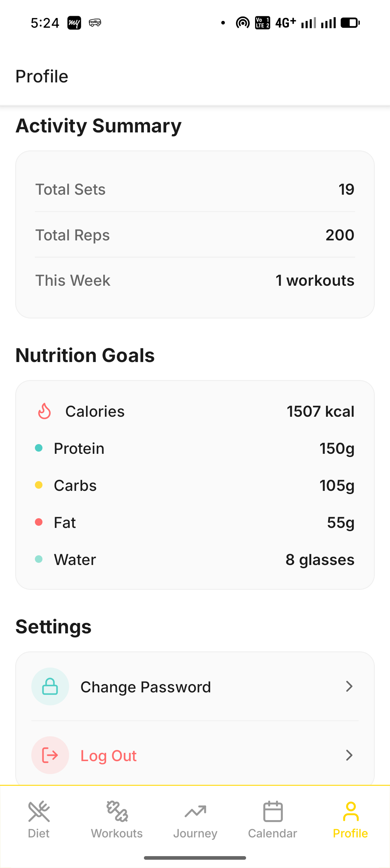The image size is (390, 868).
Task: Expand Change Password with its chevron
Action: pos(349,686)
